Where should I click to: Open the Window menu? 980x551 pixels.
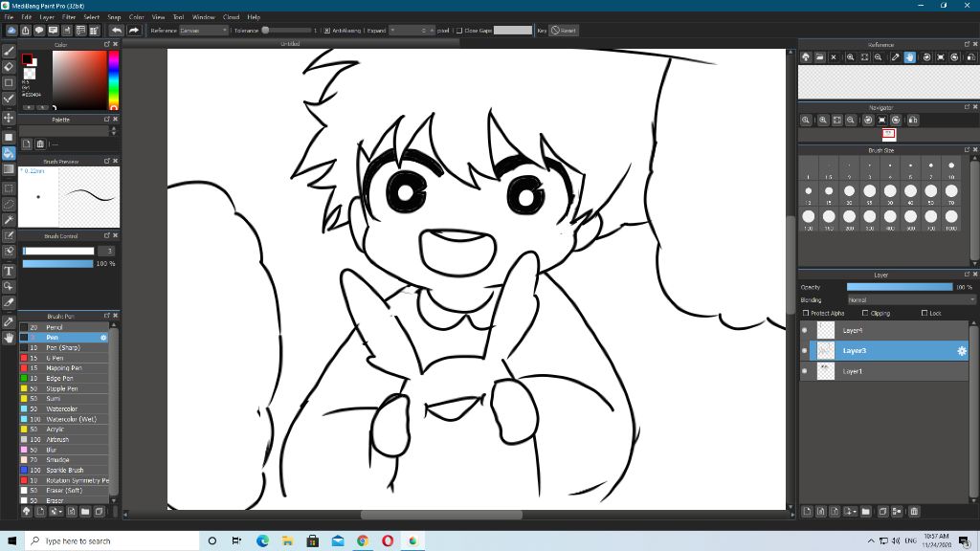coord(203,17)
